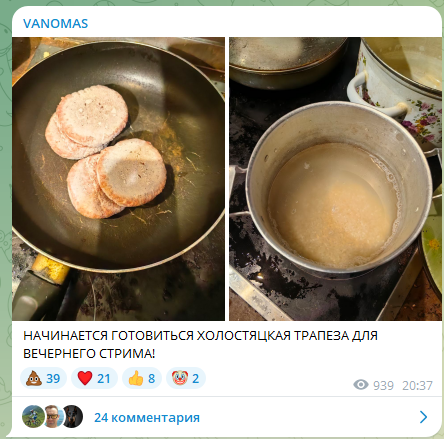Viewport: 444px width, 439px height.
Task: Open the frying pan cutlets photo
Action: pyautogui.click(x=118, y=179)
